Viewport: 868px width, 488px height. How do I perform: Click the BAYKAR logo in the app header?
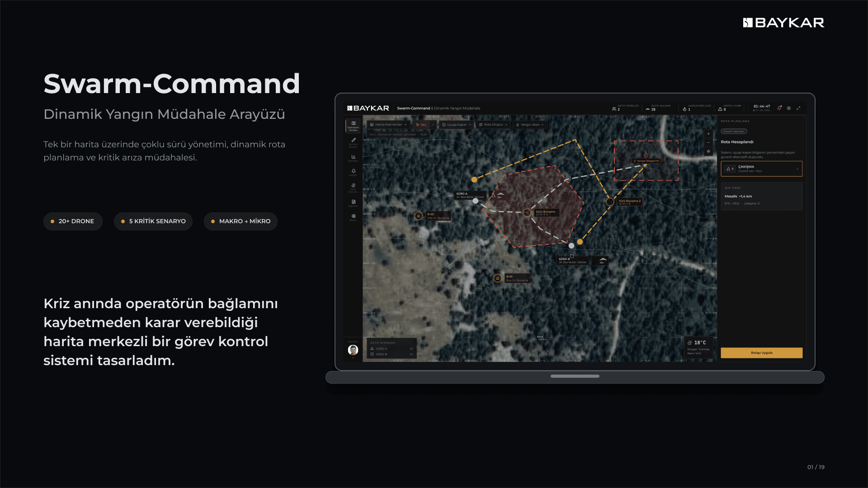[x=368, y=108]
